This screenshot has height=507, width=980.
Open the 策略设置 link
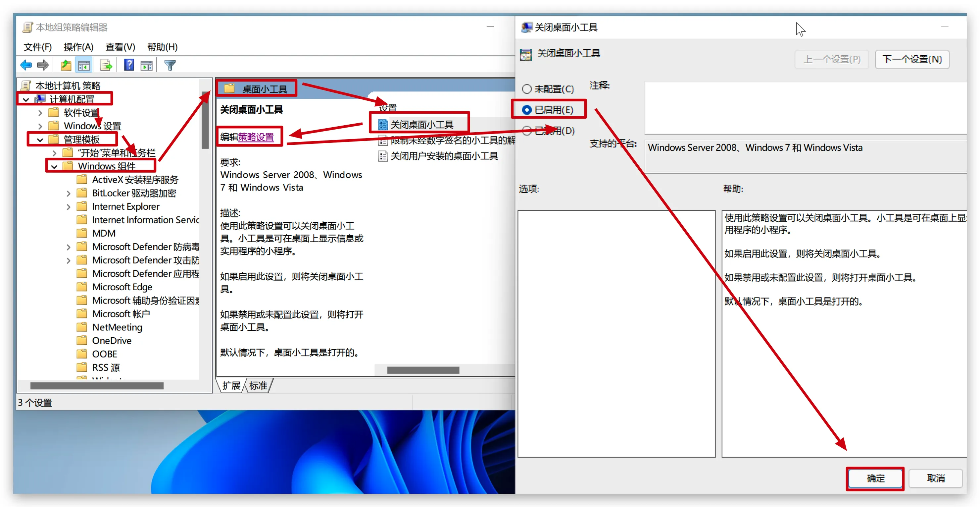point(256,137)
